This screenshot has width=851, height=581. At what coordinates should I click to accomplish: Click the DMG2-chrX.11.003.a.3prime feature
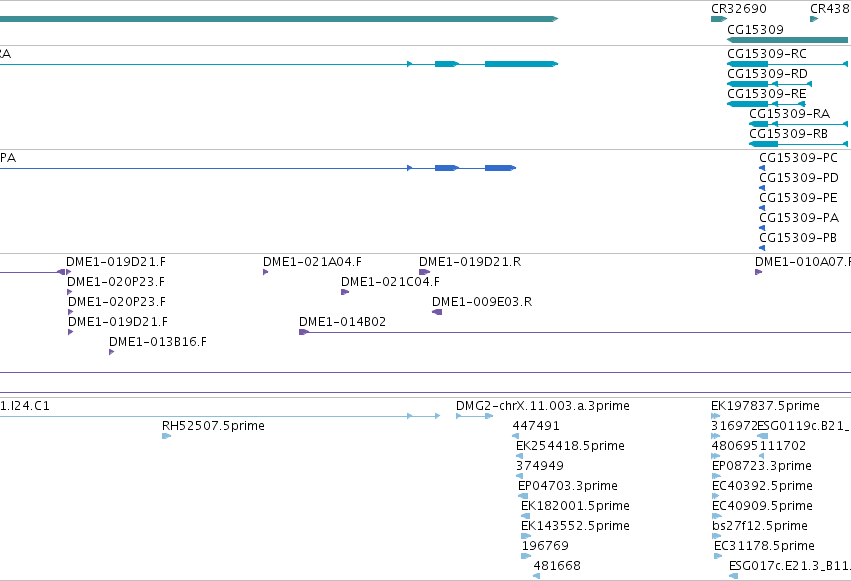tap(474, 416)
